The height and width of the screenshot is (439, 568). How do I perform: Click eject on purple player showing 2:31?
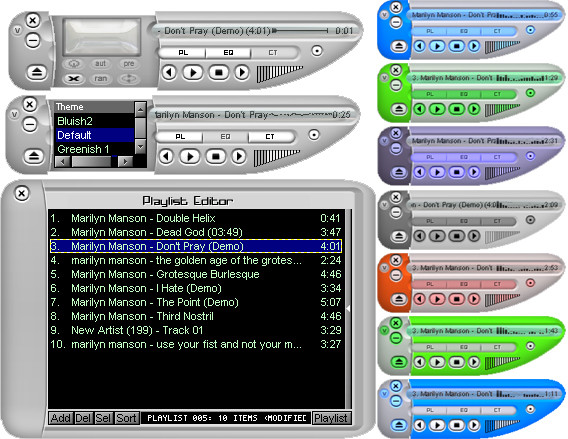[x=399, y=172]
